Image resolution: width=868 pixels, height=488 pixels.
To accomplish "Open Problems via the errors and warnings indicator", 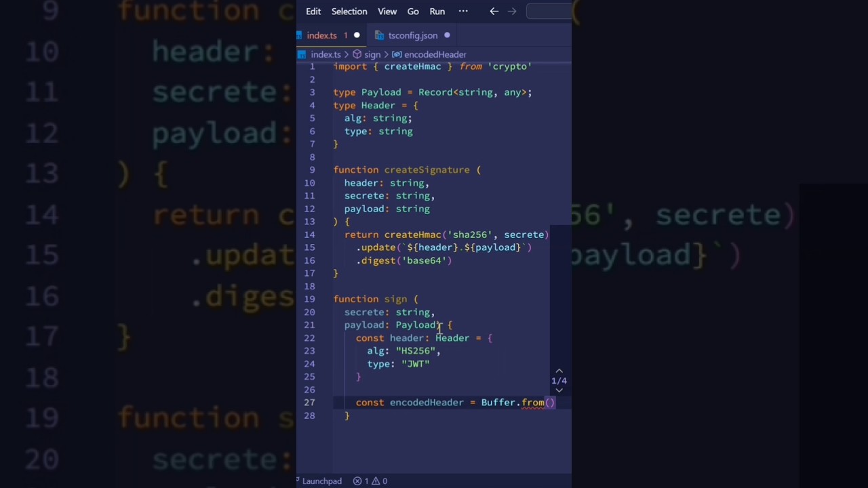I will [370, 481].
